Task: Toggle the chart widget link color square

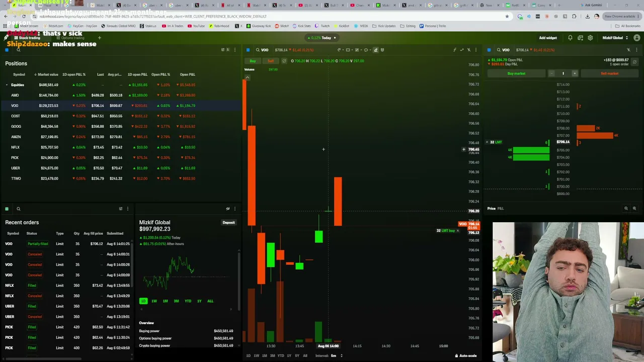Action: pyautogui.click(x=248, y=50)
